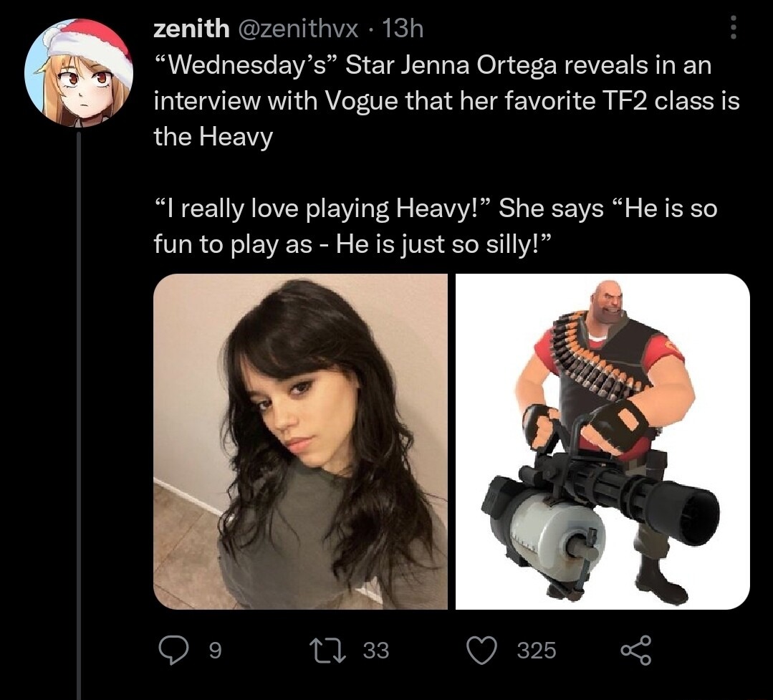
Task: View the 9 replies count
Action: (x=213, y=650)
